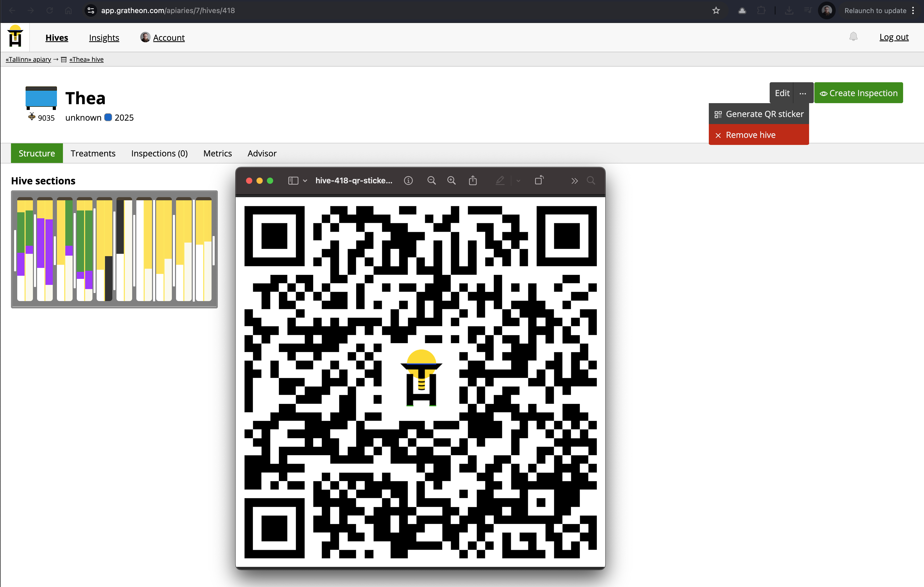Expand markup tool options chevron
924x587 pixels.
pos(518,181)
